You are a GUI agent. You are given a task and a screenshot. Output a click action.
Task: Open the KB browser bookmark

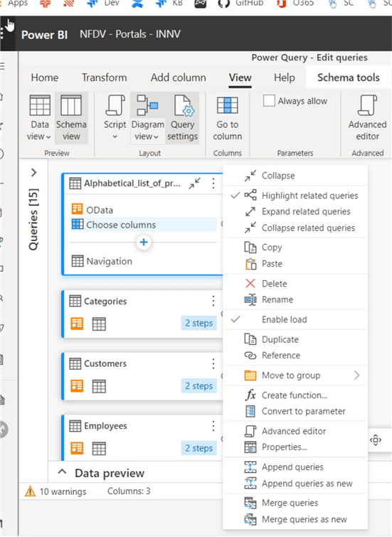click(169, 3)
